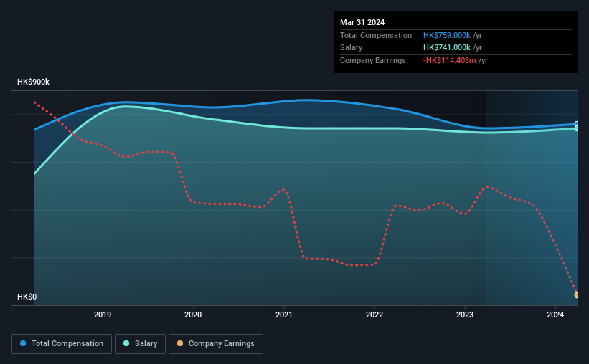Click the -HK$114.403m company earnings value

tap(449, 60)
